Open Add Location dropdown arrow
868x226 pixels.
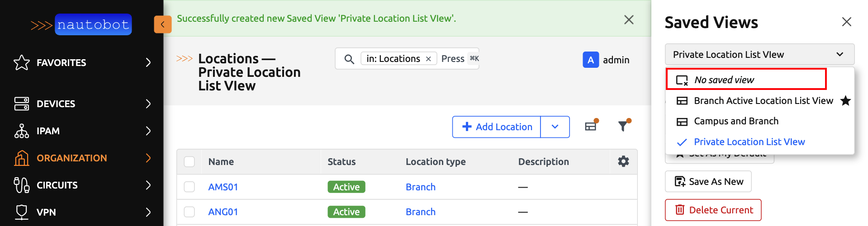555,127
